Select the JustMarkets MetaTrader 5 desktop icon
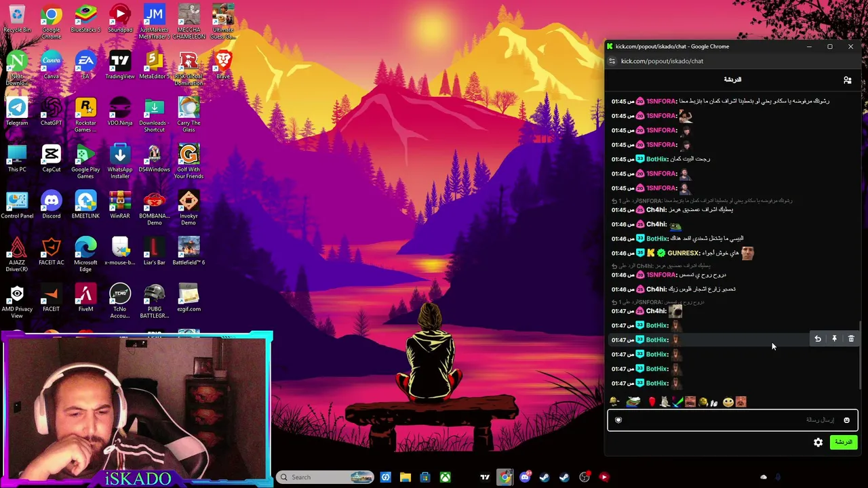The image size is (868, 488). (155, 22)
